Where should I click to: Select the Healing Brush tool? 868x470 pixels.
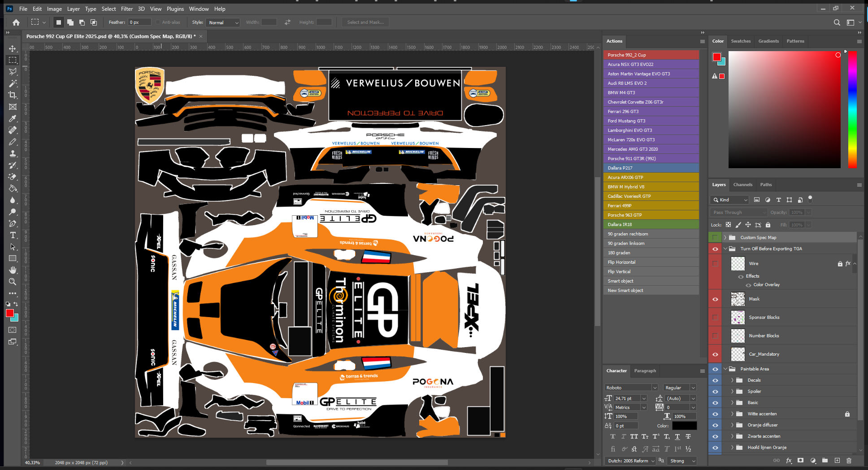(x=13, y=130)
